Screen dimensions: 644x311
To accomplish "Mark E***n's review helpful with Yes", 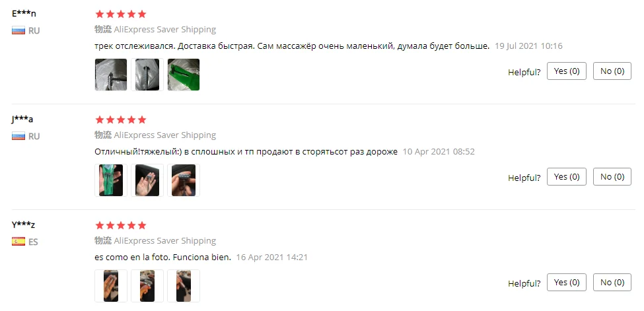I will pyautogui.click(x=566, y=71).
